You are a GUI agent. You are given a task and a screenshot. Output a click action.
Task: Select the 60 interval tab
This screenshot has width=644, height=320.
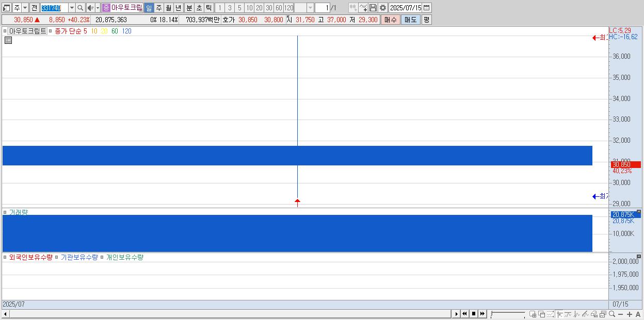click(x=279, y=8)
